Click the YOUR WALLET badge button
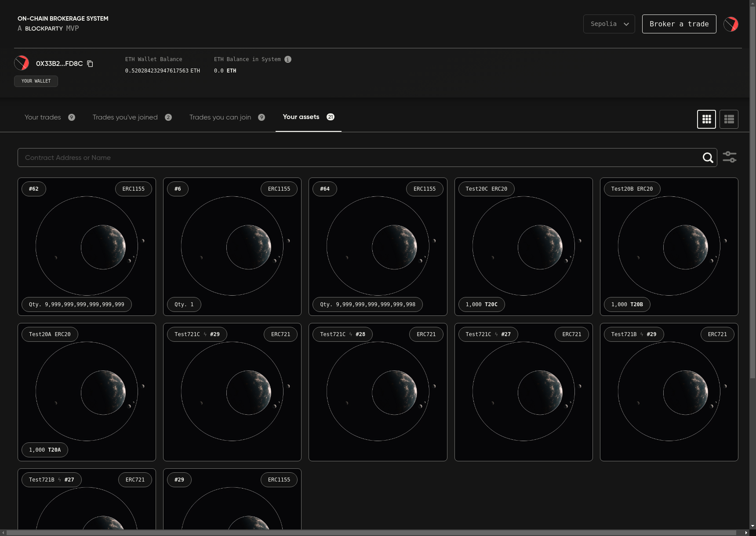This screenshot has width=756, height=536. click(36, 81)
